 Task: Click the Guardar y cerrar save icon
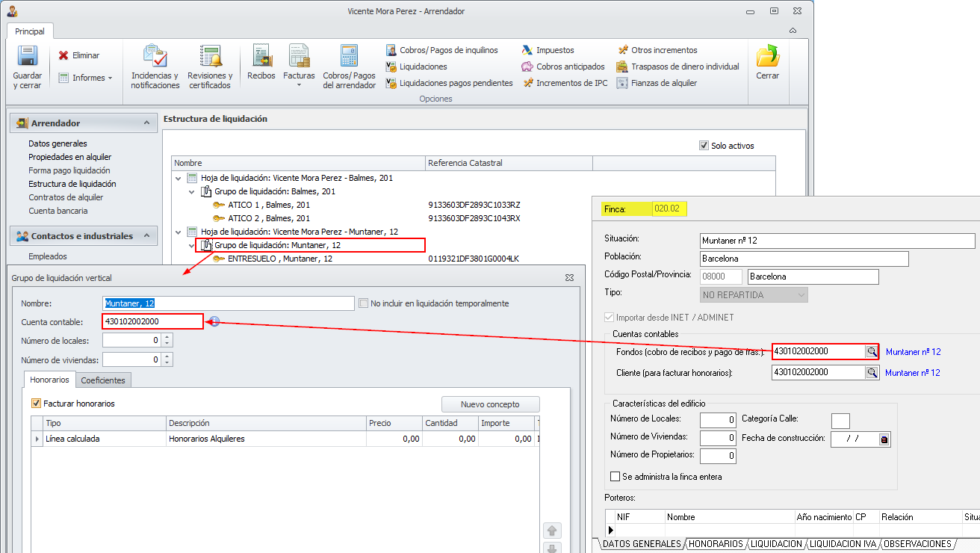click(28, 57)
